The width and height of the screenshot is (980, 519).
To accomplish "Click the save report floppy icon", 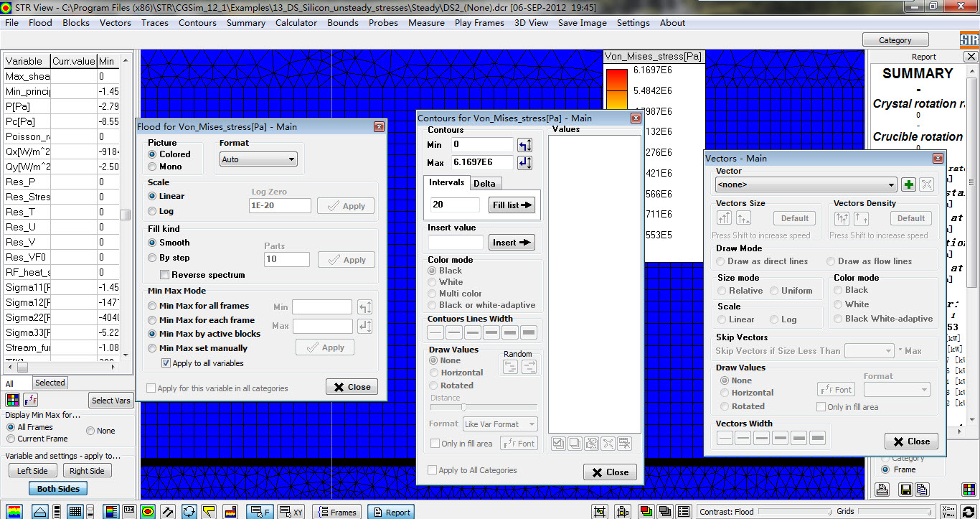I will [x=906, y=490].
